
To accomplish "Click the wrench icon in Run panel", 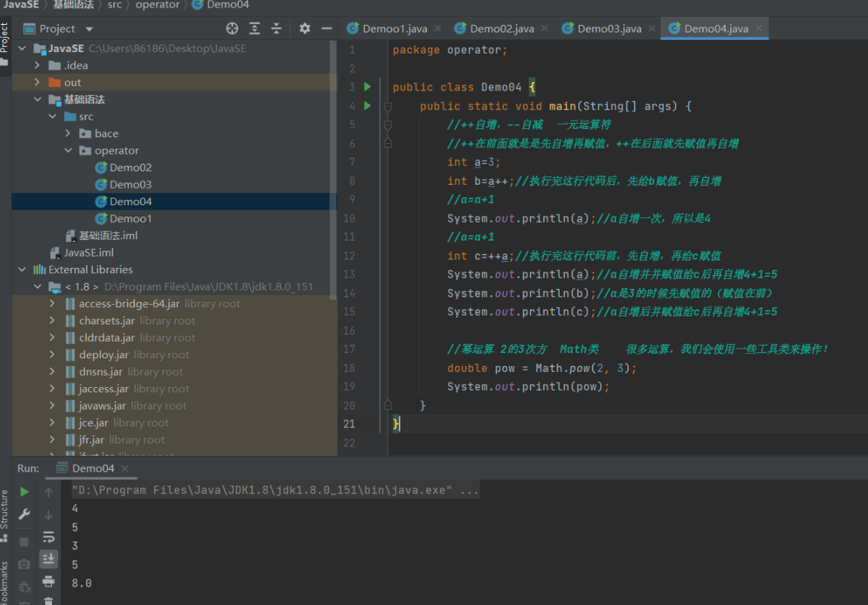I will (x=24, y=514).
